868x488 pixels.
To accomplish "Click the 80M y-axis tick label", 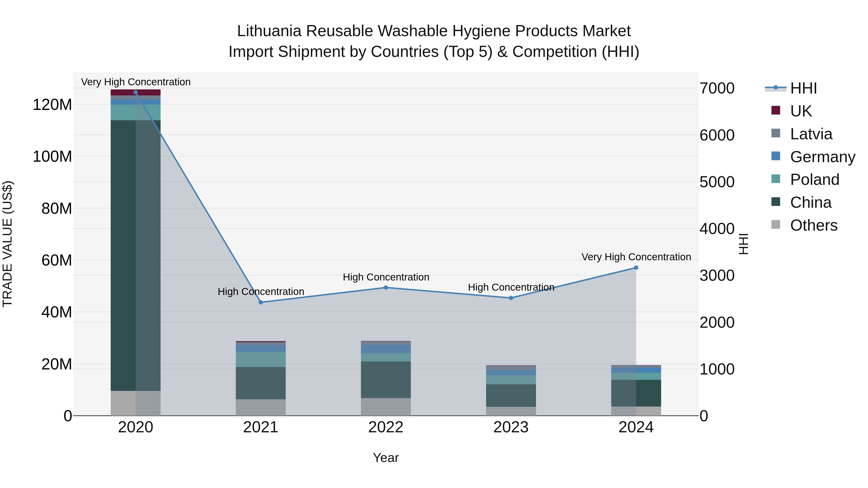I will (x=57, y=208).
